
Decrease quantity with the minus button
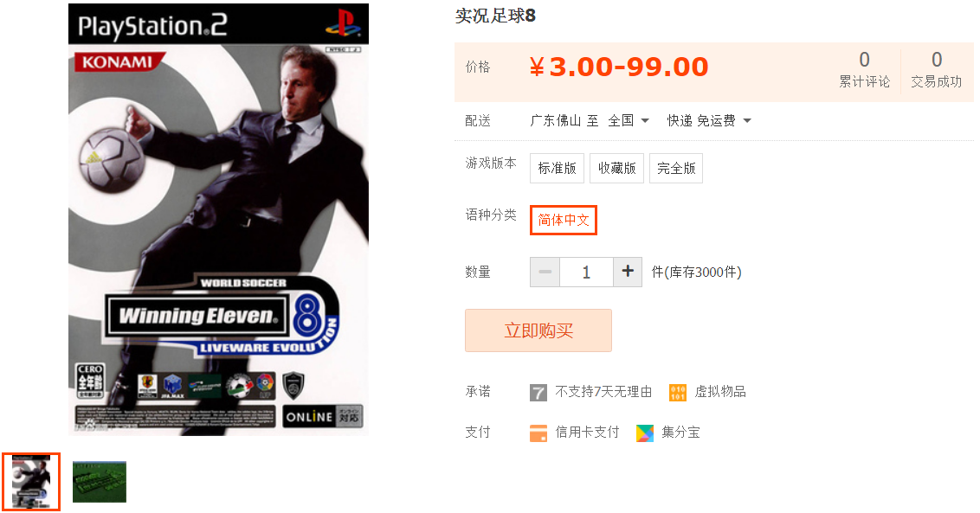pyautogui.click(x=545, y=272)
